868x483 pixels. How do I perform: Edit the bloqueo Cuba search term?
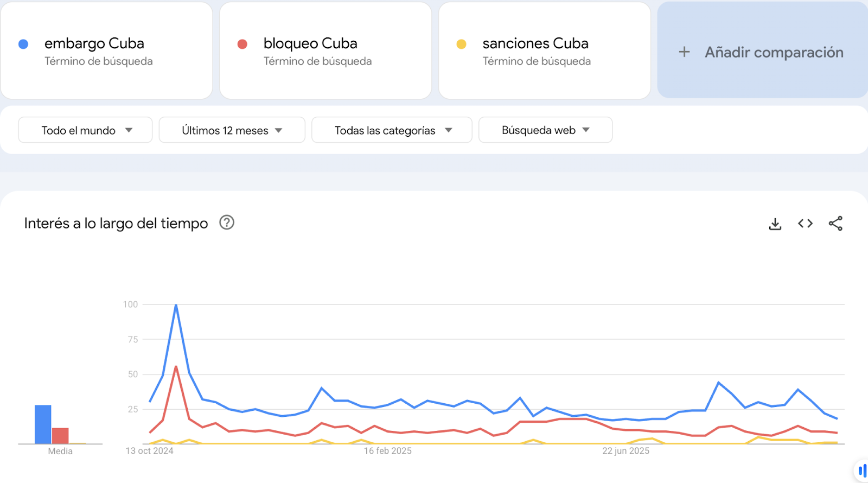pos(310,43)
